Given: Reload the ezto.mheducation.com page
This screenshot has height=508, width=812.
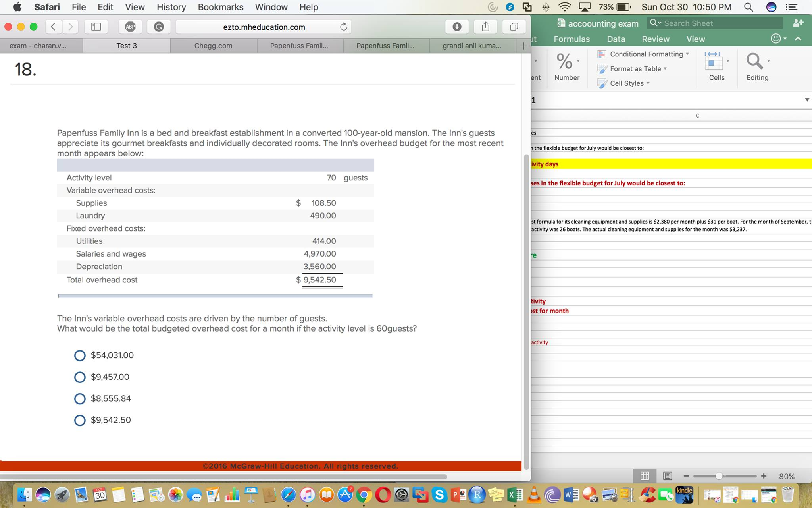Looking at the screenshot, I should (x=344, y=27).
